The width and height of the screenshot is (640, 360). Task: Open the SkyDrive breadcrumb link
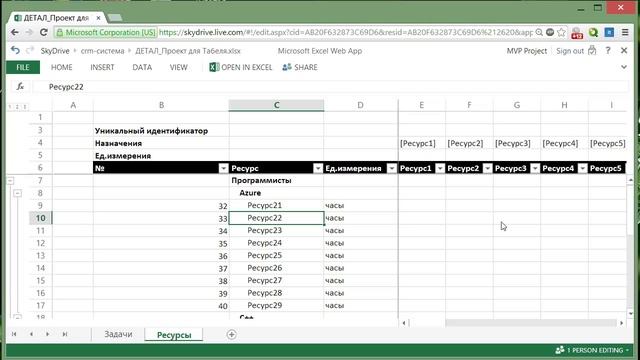55,51
